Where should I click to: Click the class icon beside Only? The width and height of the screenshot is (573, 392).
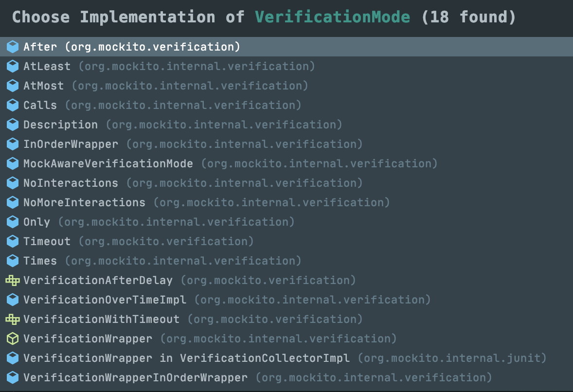point(13,222)
